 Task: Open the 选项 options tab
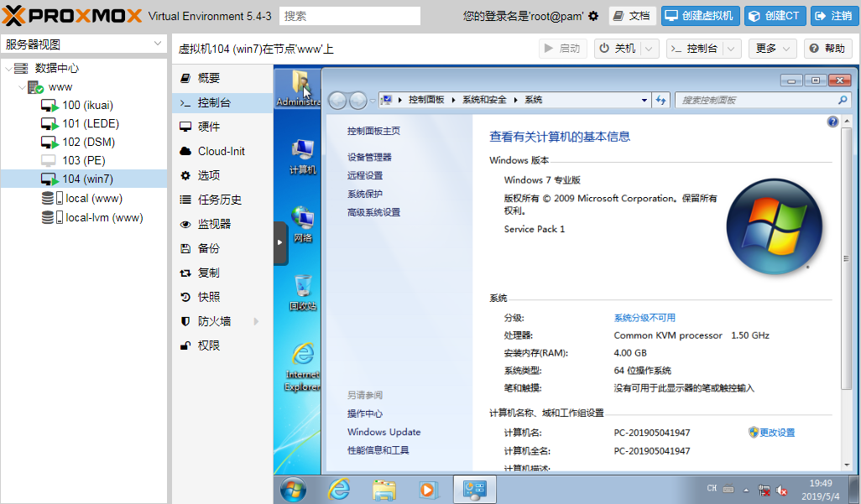[x=222, y=175]
